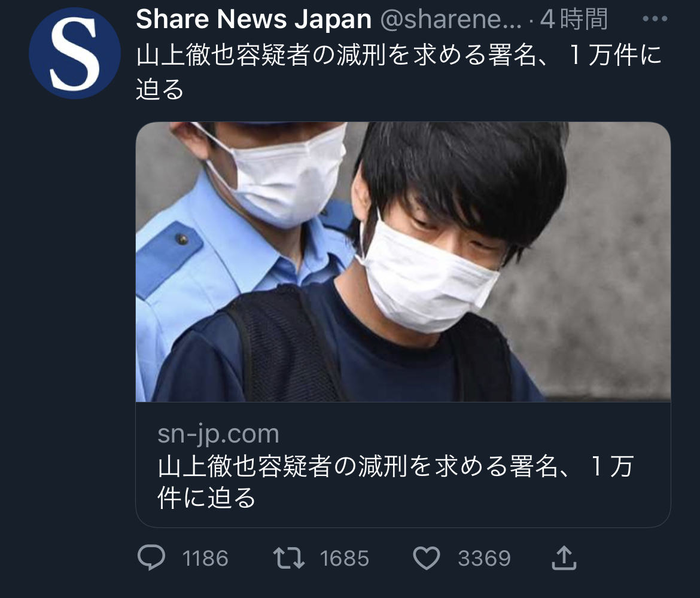Screen dimensions: 700x598
Task: Tap the dark card panel beside sn-jp.com
Action: (x=473, y=434)
